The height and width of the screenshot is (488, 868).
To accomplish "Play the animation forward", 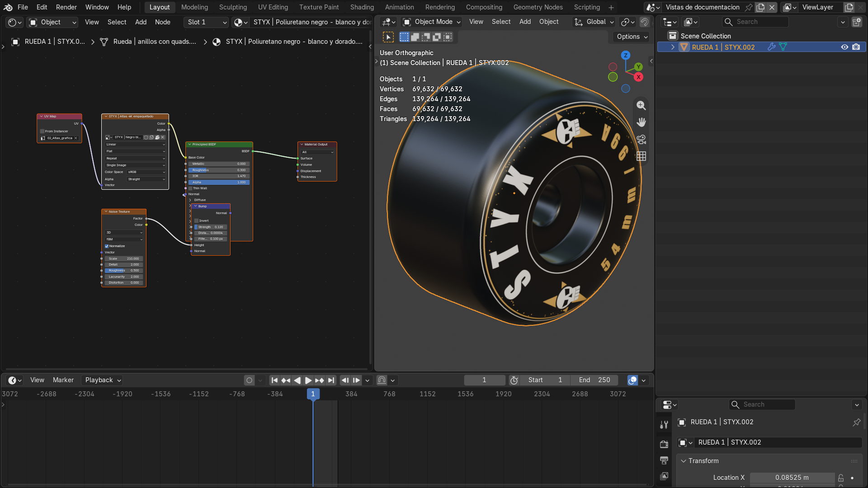I will pos(308,380).
